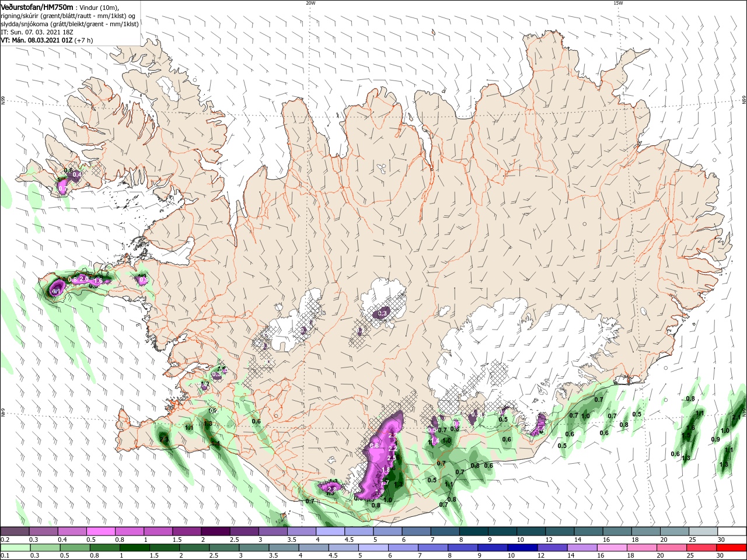Pick upper legend row light lavender 4 swatch
The width and height of the screenshot is (747, 560).
coord(330,531)
